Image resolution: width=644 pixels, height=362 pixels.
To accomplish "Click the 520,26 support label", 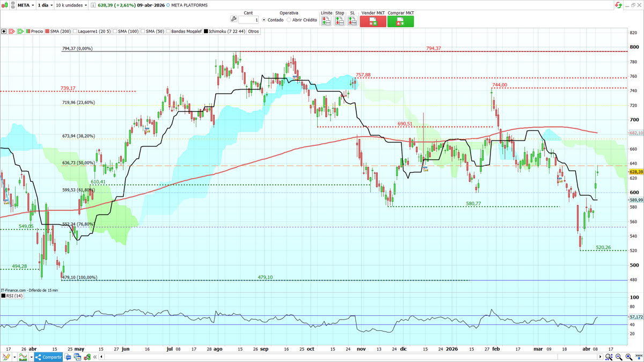I will click(603, 247).
